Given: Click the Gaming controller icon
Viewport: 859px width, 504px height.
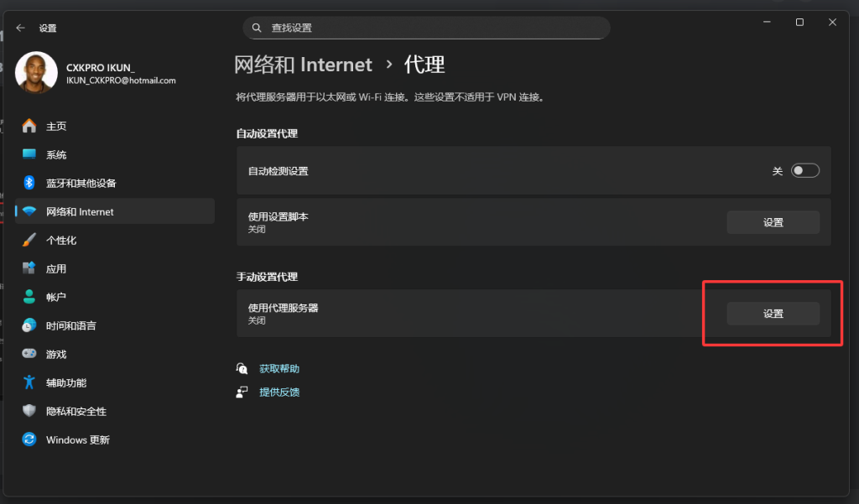Looking at the screenshot, I should [x=29, y=354].
